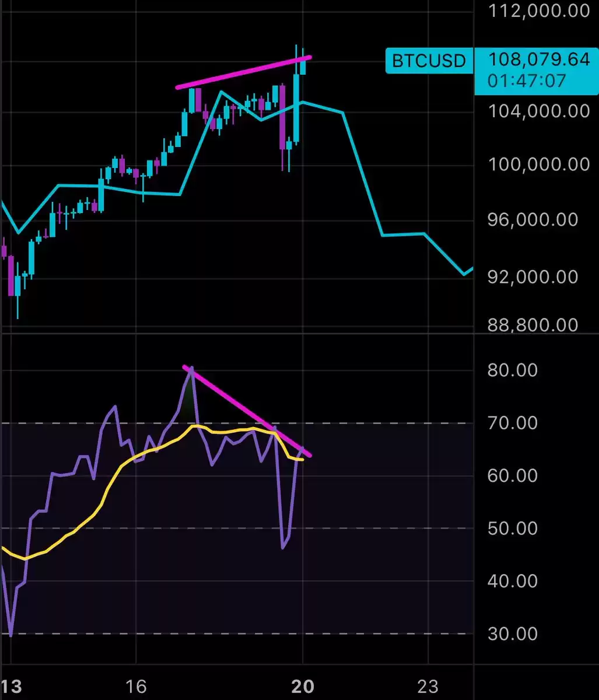Image resolution: width=599 pixels, height=700 pixels.
Task: Click the date label 16 on time axis
Action: point(136,687)
